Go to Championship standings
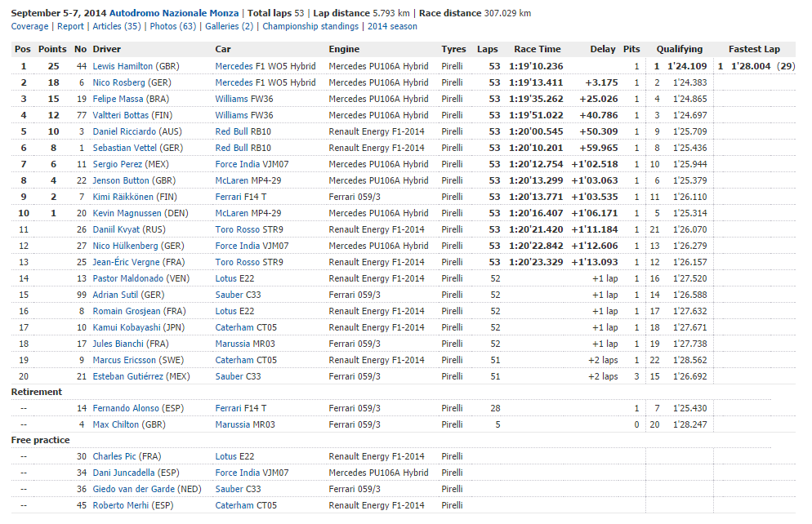This screenshot has width=812, height=524. click(311, 26)
